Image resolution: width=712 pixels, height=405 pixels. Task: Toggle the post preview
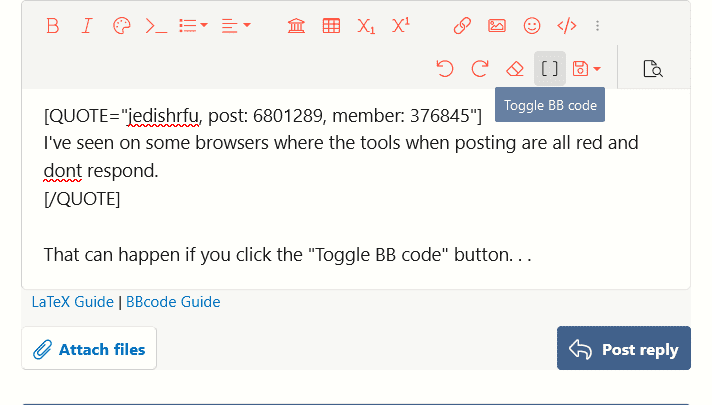click(653, 69)
